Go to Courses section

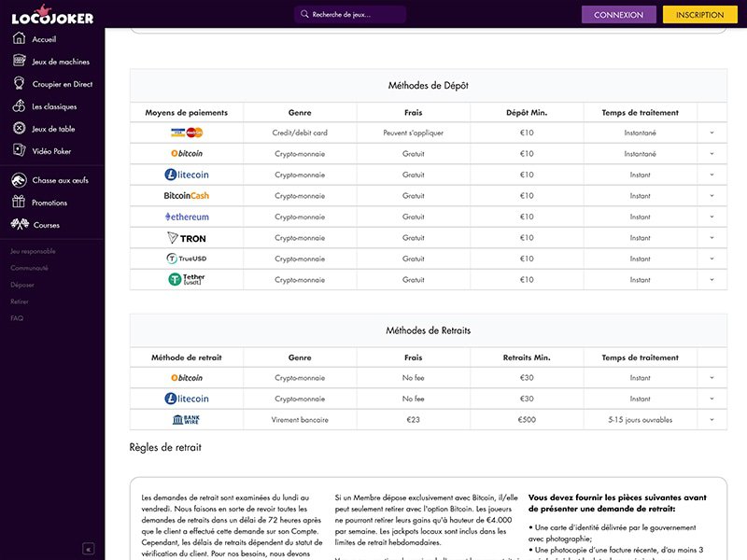point(47,225)
